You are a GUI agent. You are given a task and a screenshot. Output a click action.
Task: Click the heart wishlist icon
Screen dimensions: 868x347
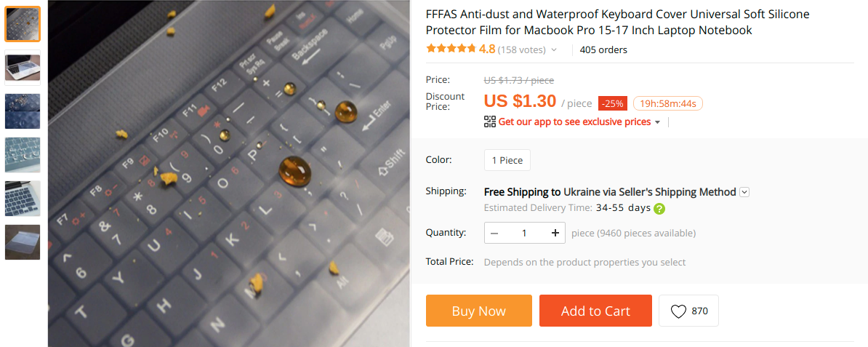(678, 311)
